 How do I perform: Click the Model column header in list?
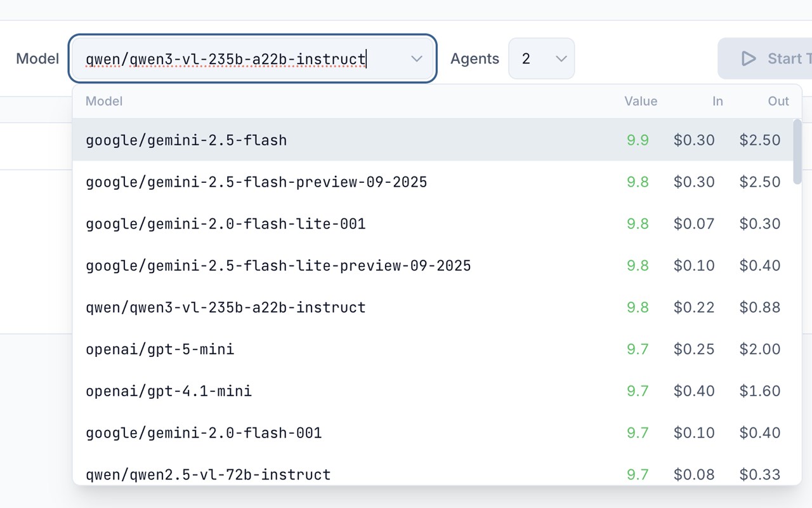point(104,101)
